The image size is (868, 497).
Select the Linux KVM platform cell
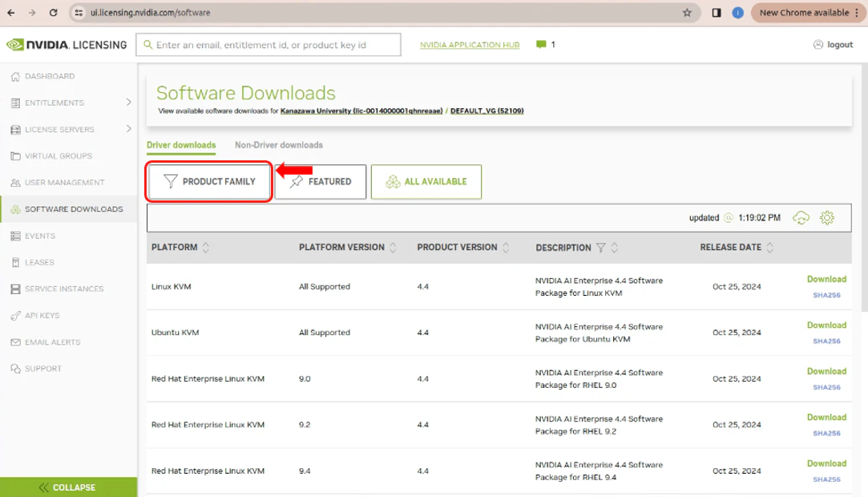coord(171,287)
